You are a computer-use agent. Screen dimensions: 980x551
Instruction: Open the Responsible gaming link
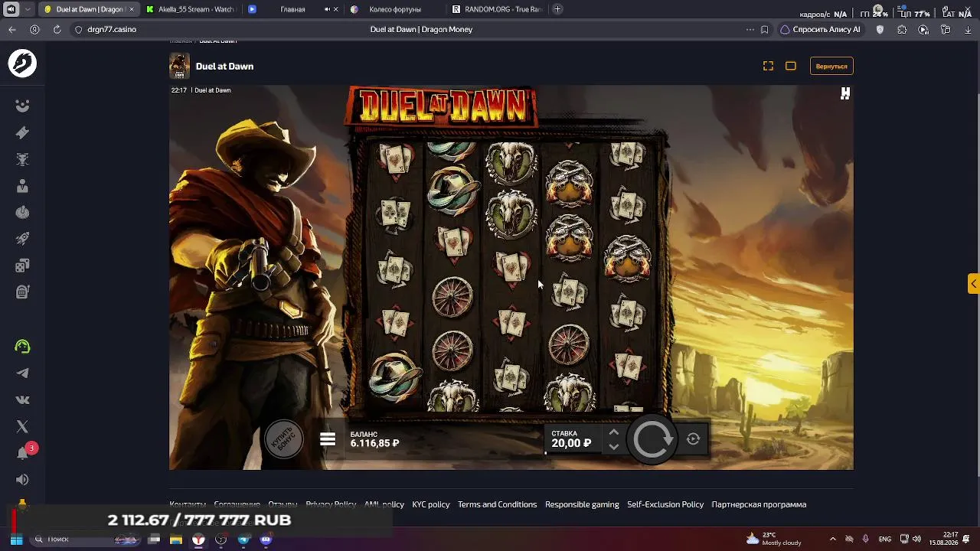582,504
